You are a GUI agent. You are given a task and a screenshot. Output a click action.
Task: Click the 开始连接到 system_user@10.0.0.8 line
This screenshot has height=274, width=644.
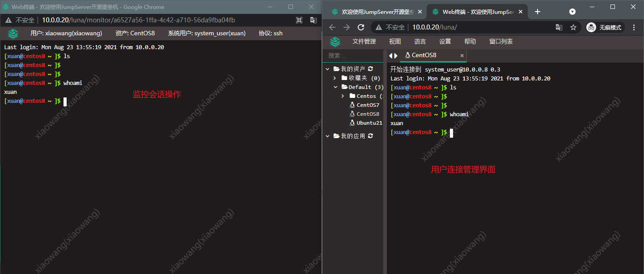445,70
